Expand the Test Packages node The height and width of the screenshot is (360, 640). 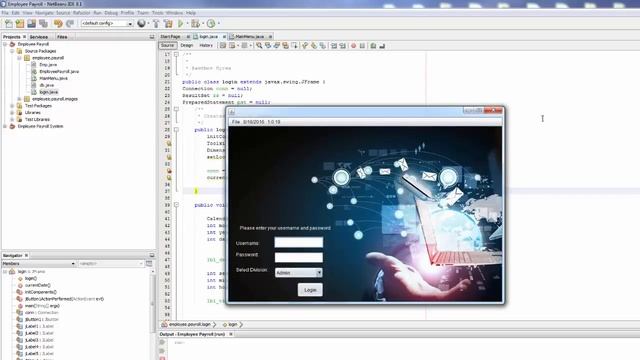(x=12, y=106)
